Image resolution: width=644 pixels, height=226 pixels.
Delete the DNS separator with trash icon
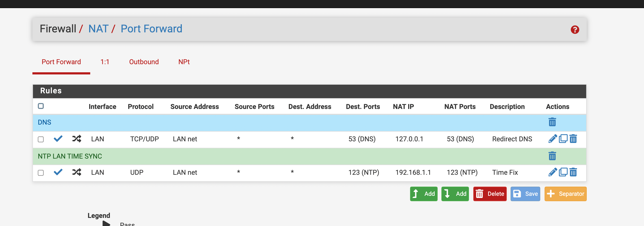click(x=552, y=122)
